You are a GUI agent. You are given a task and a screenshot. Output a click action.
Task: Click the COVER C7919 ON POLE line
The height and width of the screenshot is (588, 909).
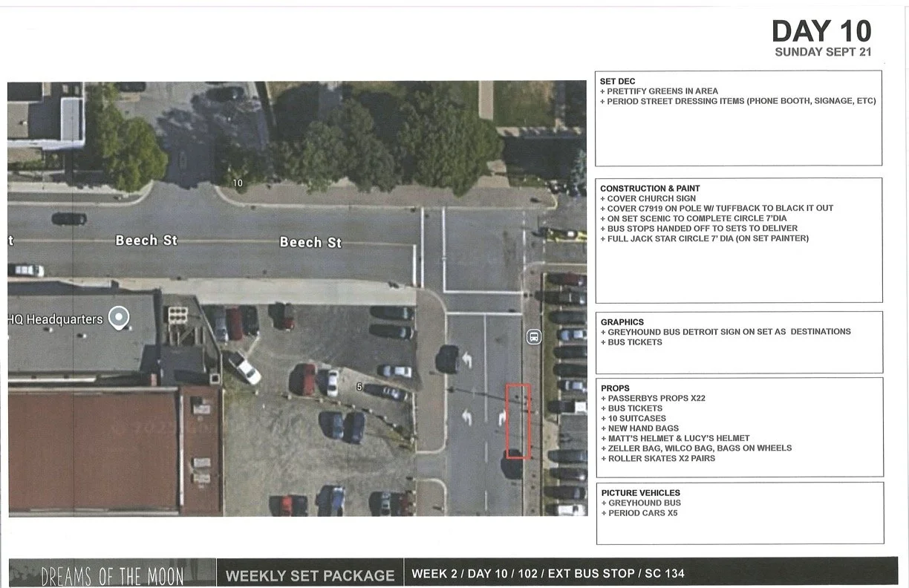[x=717, y=209]
